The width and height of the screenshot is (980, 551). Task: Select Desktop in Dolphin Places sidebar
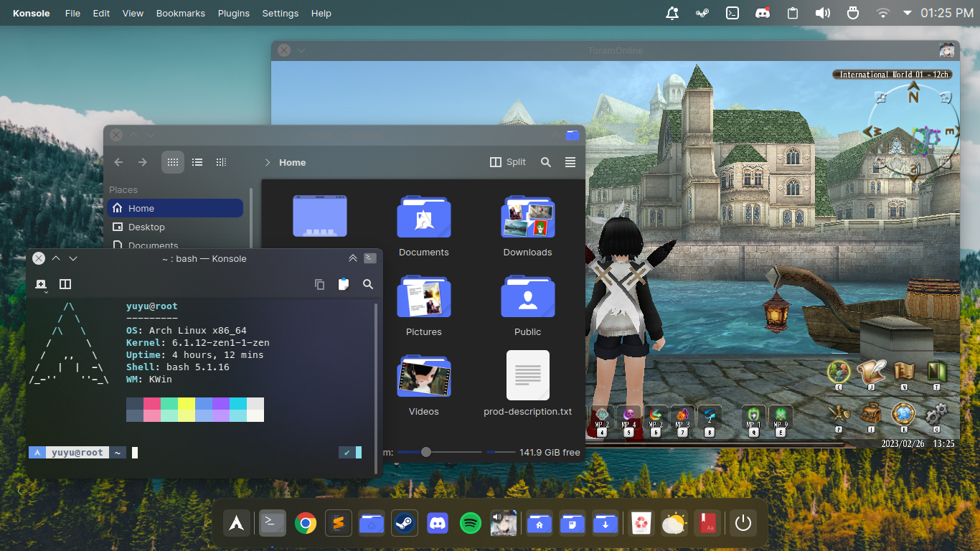[x=175, y=227]
